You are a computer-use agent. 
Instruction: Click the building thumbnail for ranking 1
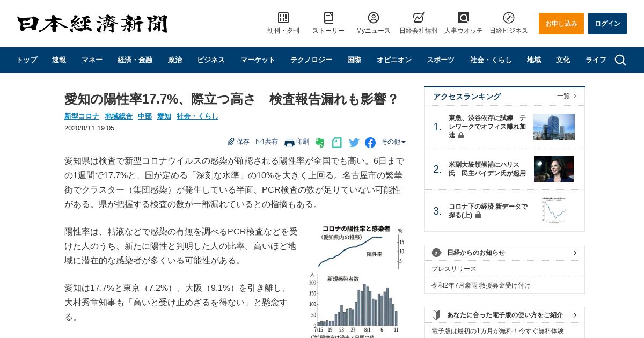(x=554, y=127)
